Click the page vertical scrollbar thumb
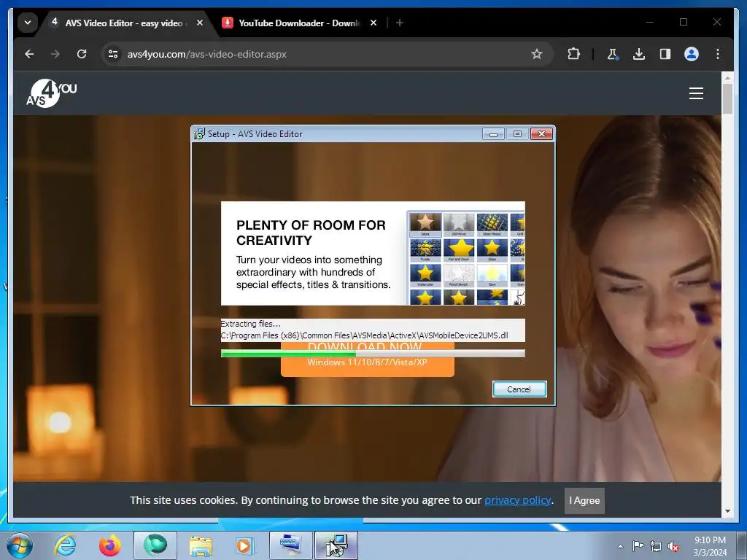The image size is (747, 560). click(x=727, y=98)
